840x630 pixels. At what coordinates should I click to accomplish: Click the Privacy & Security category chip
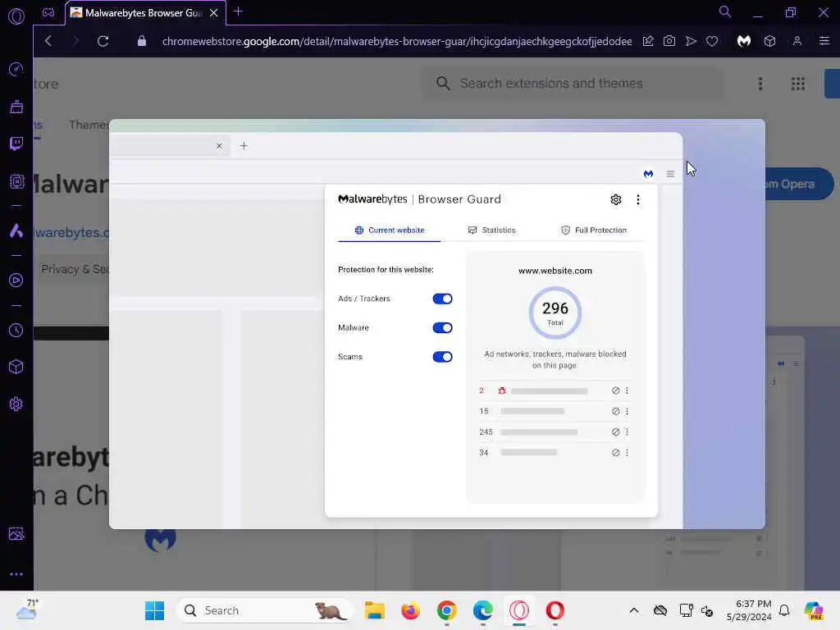(75, 269)
